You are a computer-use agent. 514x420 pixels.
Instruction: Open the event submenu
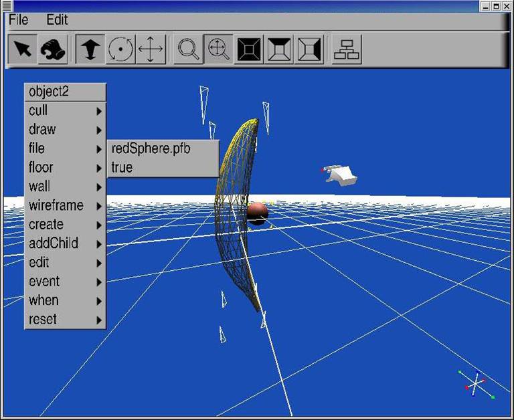click(x=65, y=282)
